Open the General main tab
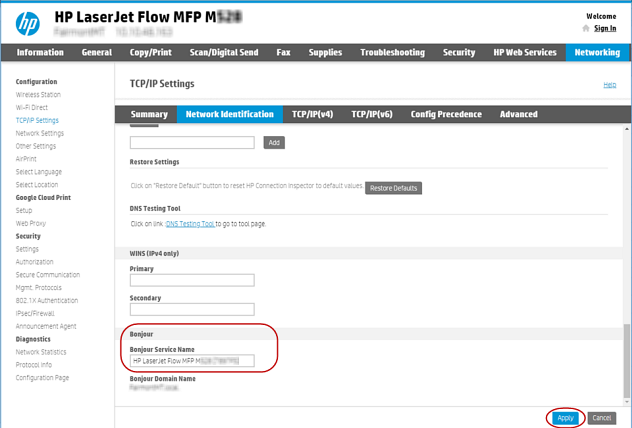The image size is (632, 428). 97,52
